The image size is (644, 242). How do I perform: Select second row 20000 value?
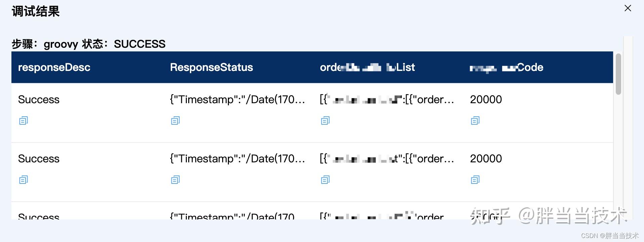[x=486, y=159]
